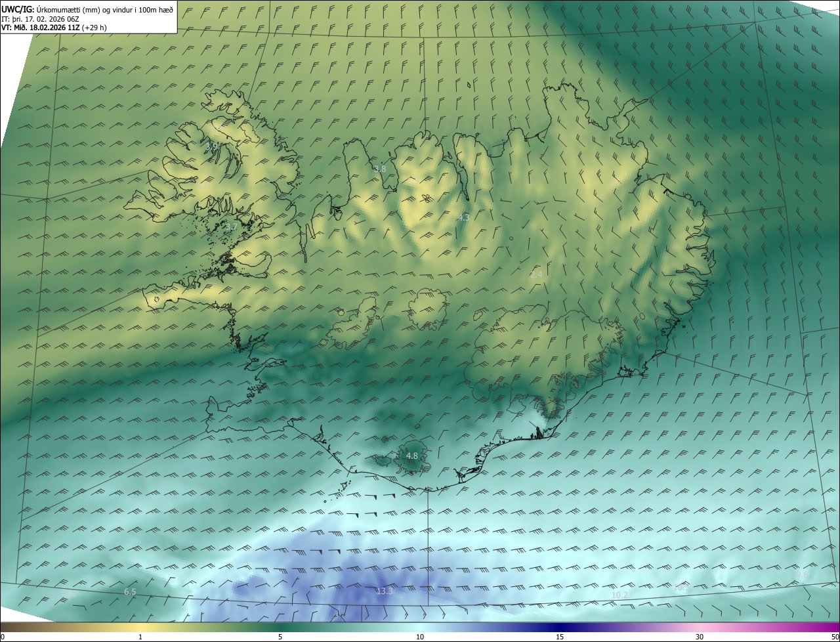
Task: Click the 2.4 value label on the map
Action: 536,274
